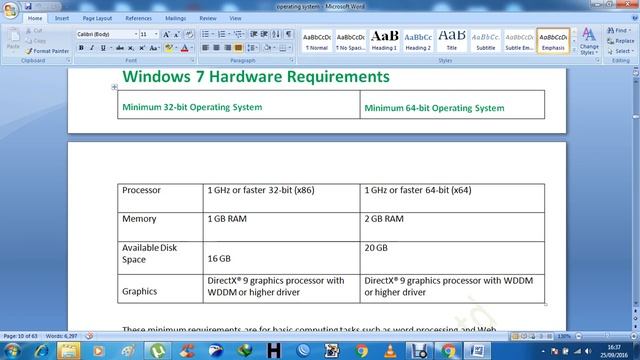Apply subscript formatting
Screen dimensions: 640x360
[x=131, y=48]
